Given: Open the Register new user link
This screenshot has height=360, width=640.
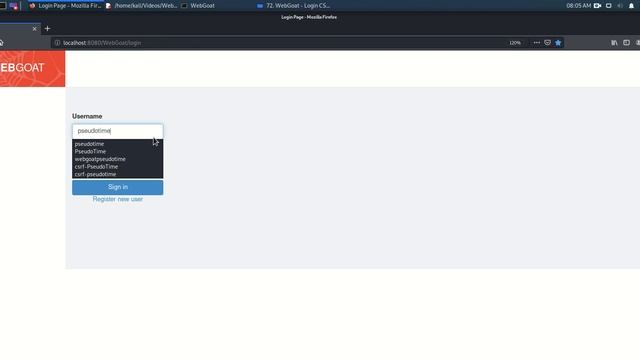Looking at the screenshot, I should 118,199.
